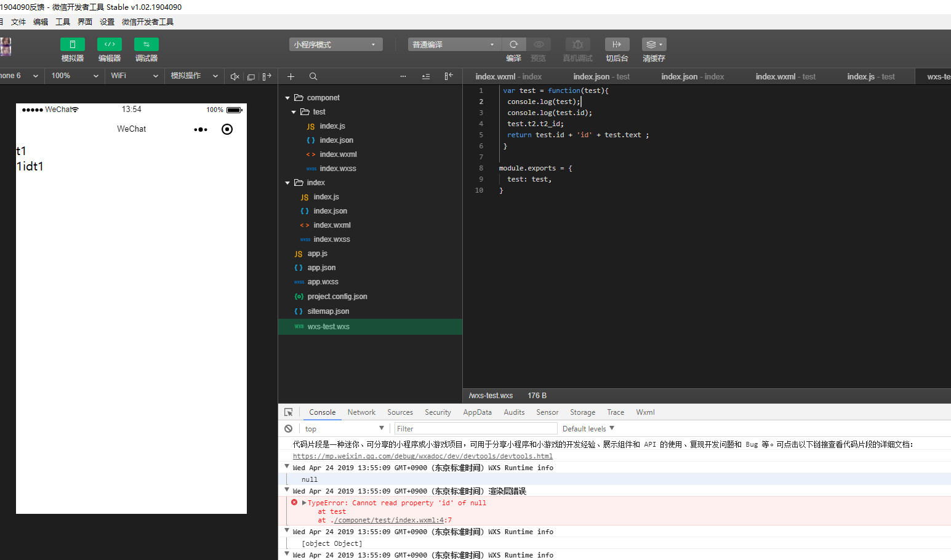Click the plus icon to add a file

tap(291, 76)
